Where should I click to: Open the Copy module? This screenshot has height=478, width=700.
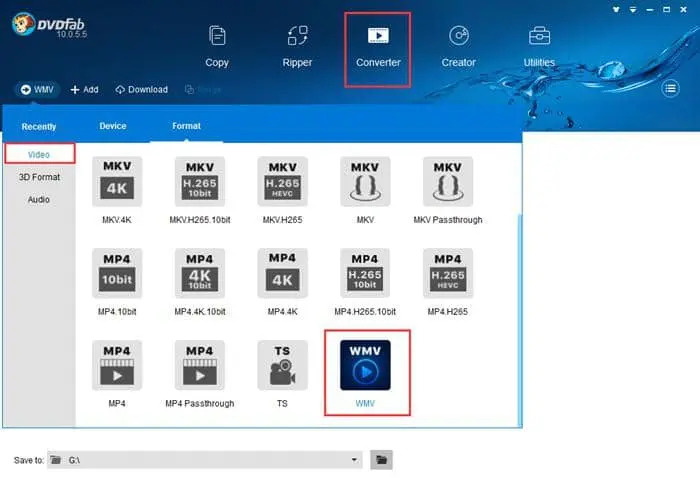tap(217, 46)
